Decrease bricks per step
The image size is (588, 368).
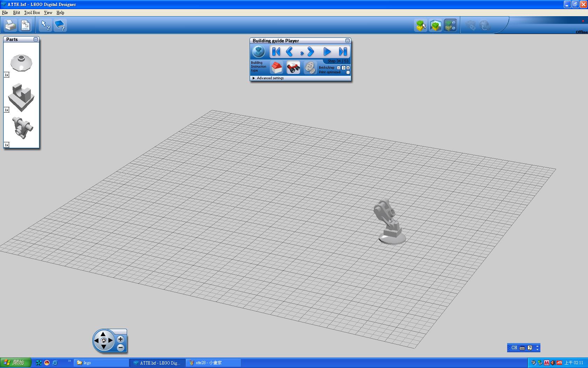point(338,68)
